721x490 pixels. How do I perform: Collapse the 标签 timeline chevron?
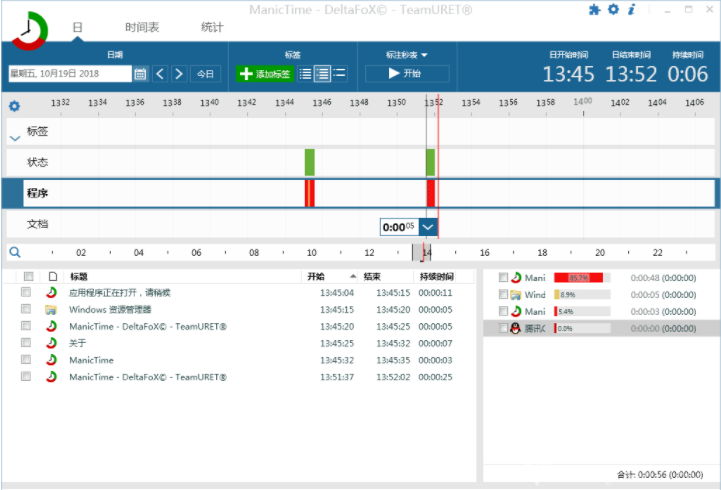click(15, 138)
